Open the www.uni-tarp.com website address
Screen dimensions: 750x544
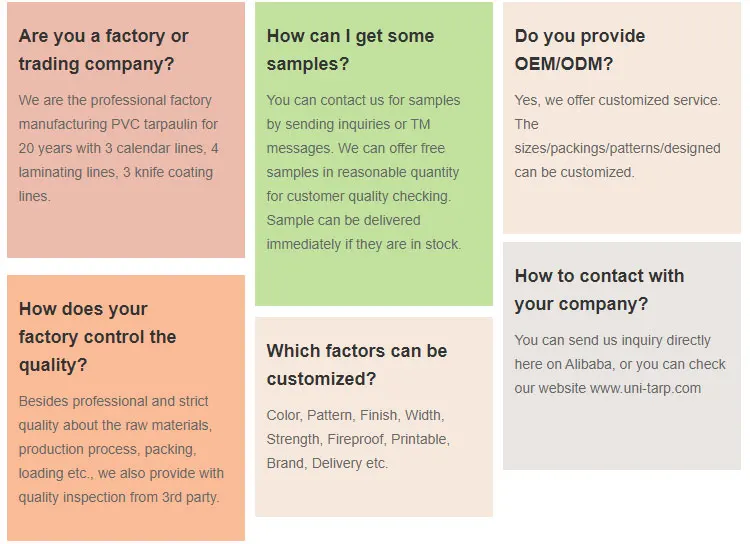coord(645,388)
